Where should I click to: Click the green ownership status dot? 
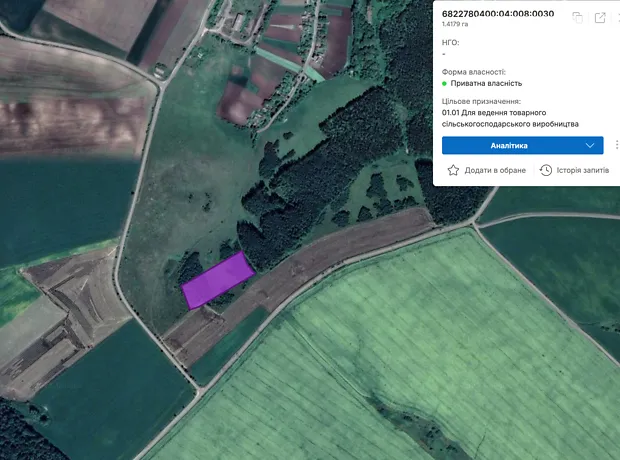[x=444, y=84]
